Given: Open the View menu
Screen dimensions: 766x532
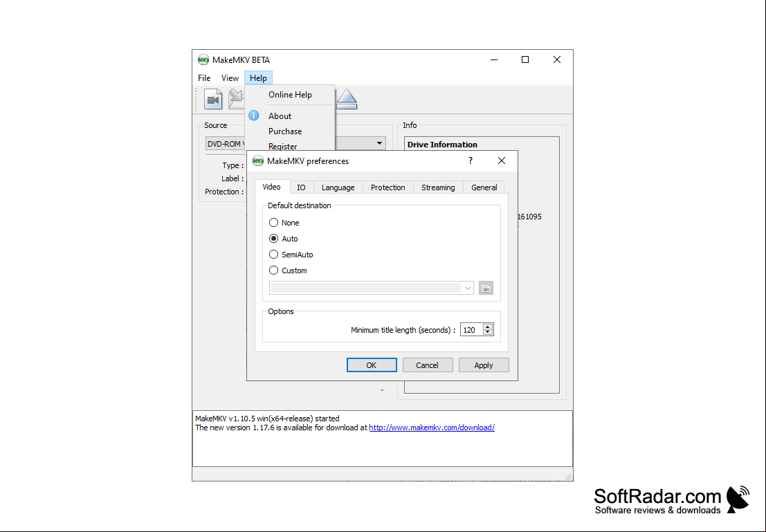Looking at the screenshot, I should (230, 78).
